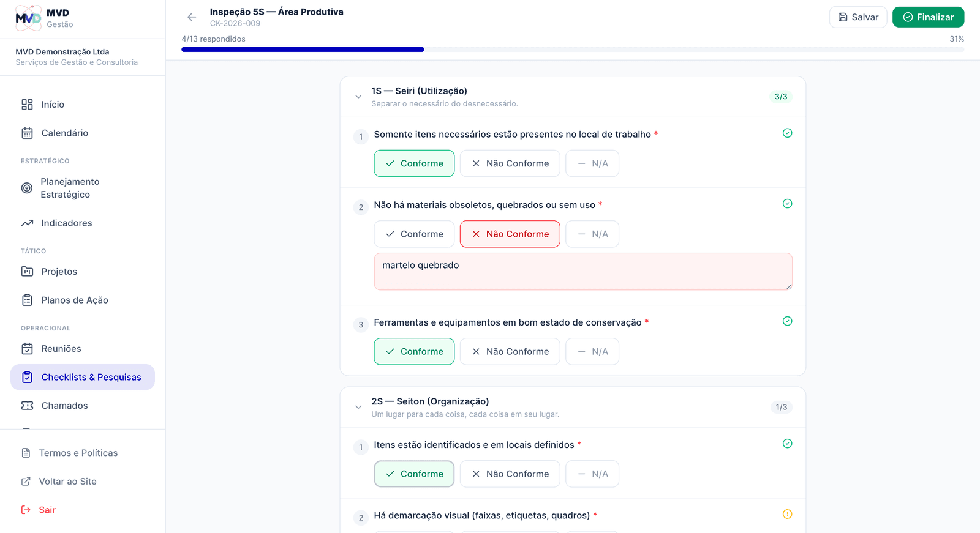The height and width of the screenshot is (533, 980).
Task: Collapse the 2S — Seiton (Organização) section
Action: pos(358,407)
